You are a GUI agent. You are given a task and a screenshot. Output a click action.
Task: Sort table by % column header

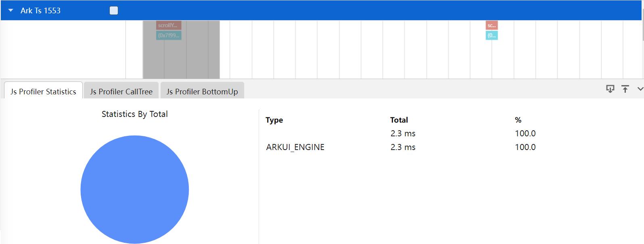(x=518, y=120)
